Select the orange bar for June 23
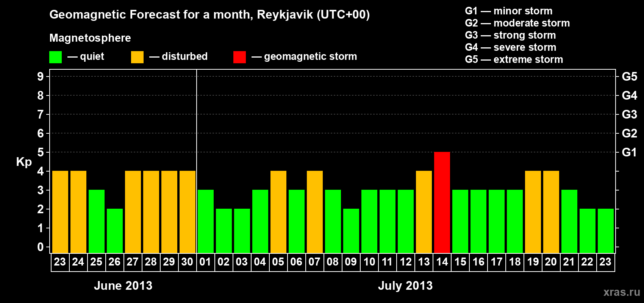 60,212
